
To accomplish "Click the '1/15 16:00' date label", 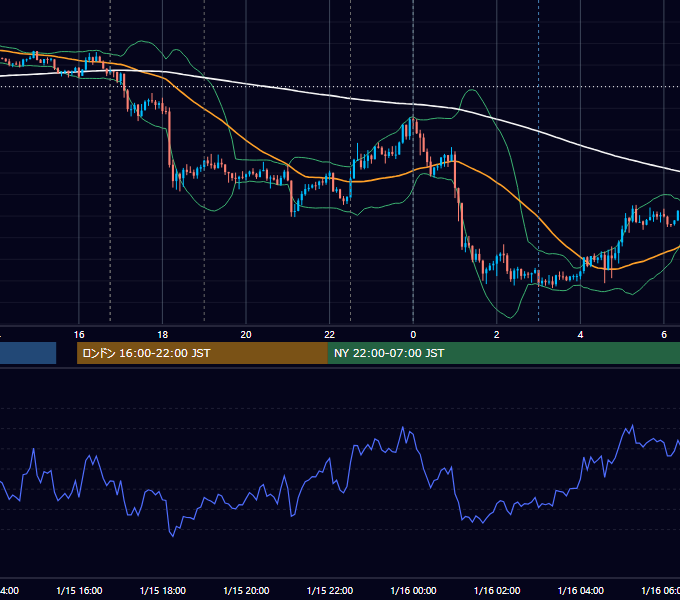I will click(79, 590).
